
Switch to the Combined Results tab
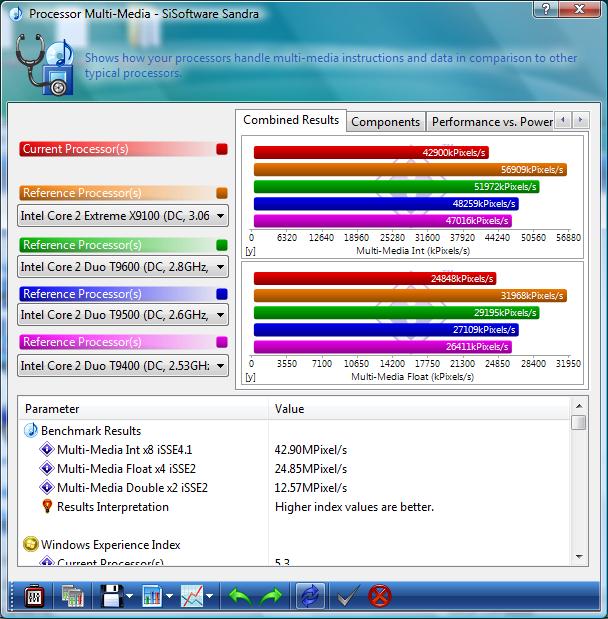(291, 120)
